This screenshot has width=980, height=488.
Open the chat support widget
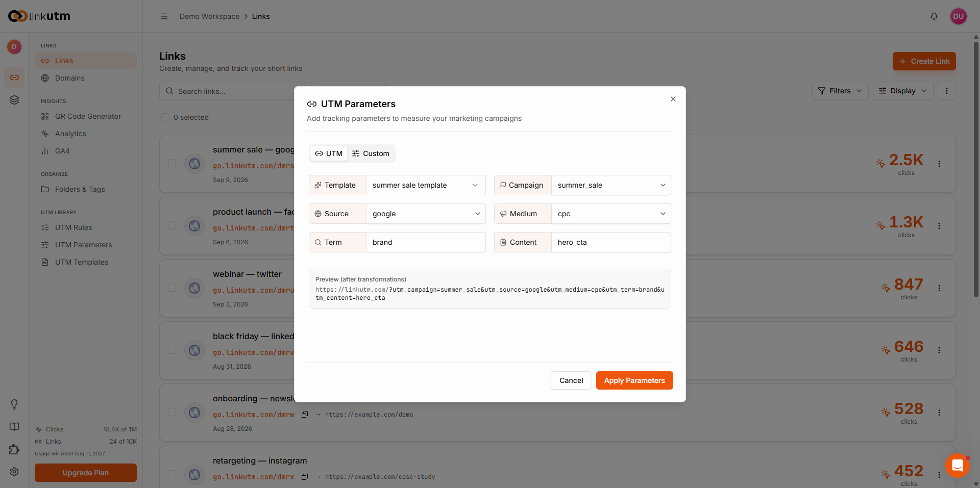click(x=958, y=466)
